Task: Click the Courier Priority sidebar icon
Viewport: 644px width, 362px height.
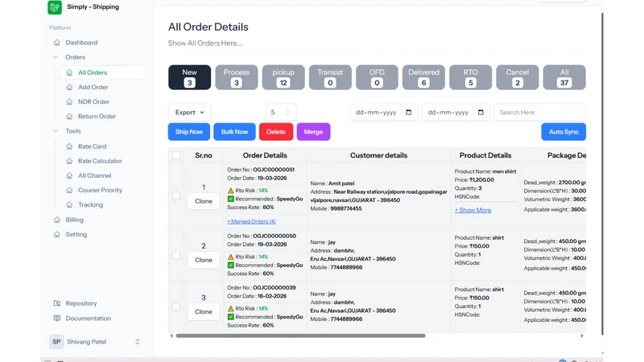Action: click(x=69, y=190)
